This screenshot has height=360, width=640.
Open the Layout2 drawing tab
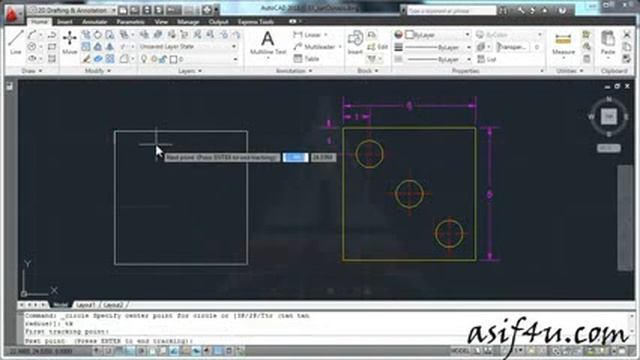coord(113,305)
